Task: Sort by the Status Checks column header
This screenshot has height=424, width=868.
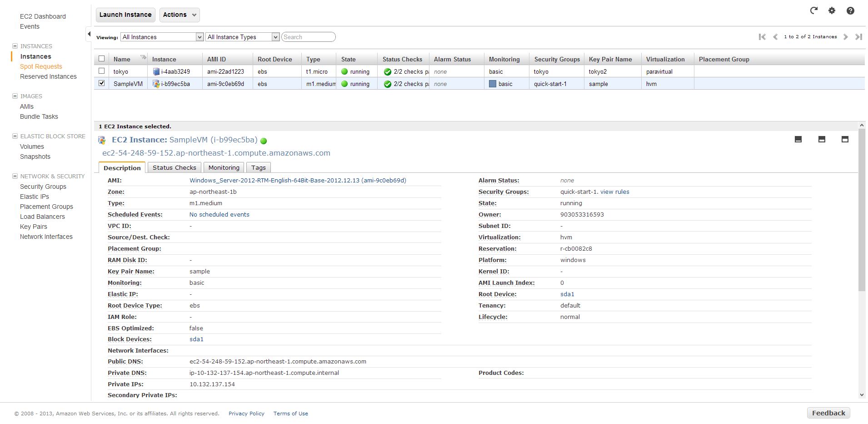Action: tap(402, 59)
